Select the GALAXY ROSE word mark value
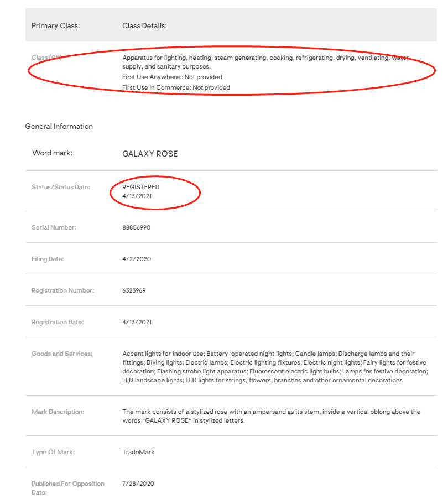448x504 pixels. 150,154
